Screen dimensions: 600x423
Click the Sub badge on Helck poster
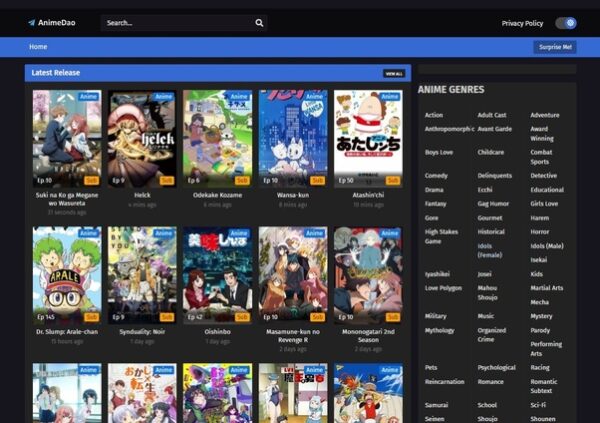click(167, 180)
